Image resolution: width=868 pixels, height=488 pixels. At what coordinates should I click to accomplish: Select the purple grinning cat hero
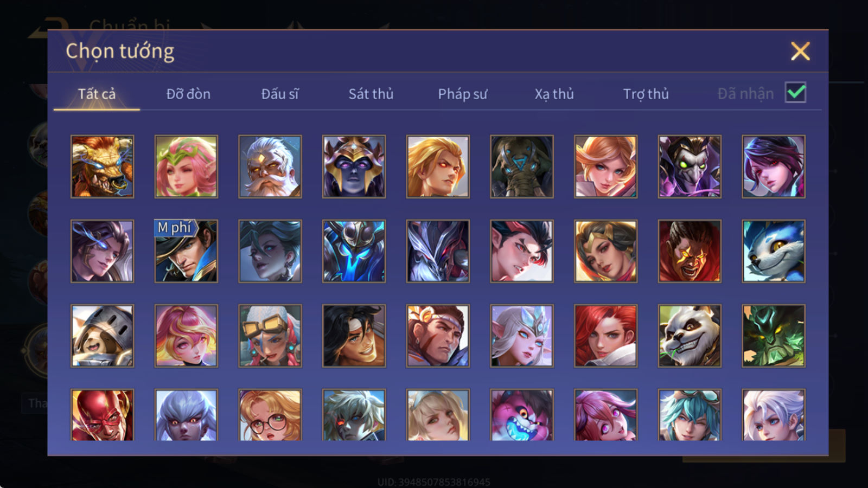click(x=522, y=415)
